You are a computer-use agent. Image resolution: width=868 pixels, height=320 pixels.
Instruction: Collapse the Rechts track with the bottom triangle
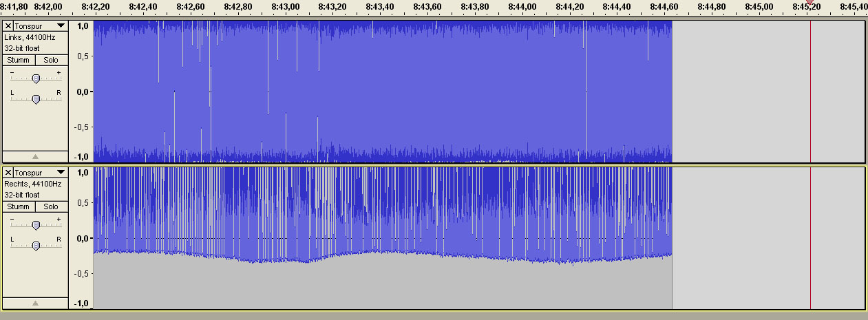coord(35,303)
